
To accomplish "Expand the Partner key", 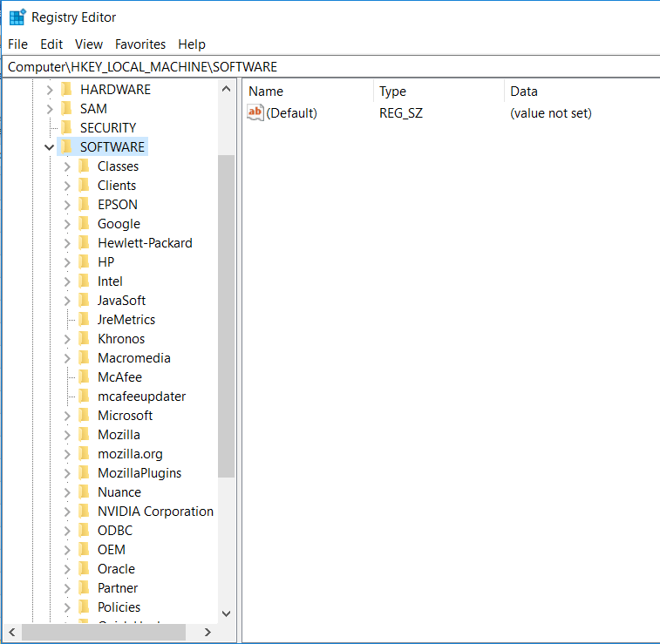I will [x=67, y=588].
